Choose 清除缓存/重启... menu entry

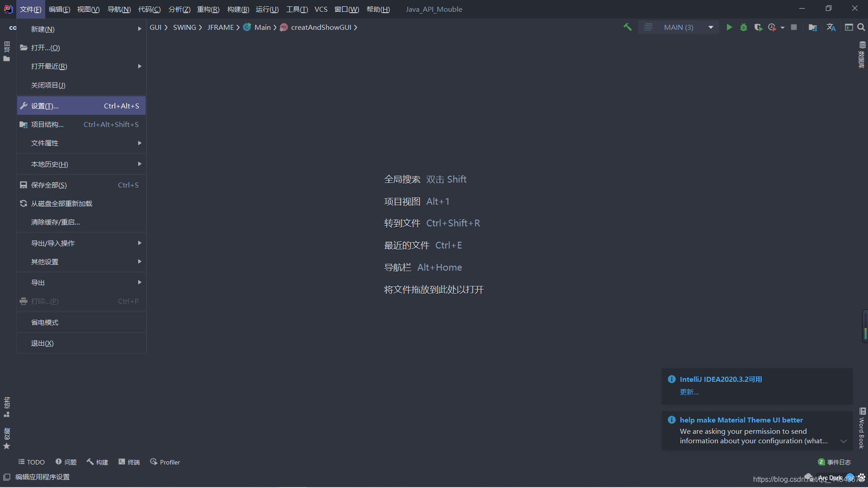pyautogui.click(x=81, y=222)
